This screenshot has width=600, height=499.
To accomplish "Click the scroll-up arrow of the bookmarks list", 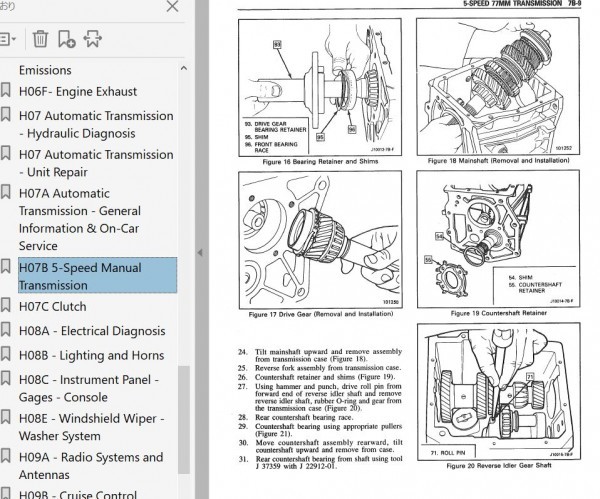I will tap(184, 68).
